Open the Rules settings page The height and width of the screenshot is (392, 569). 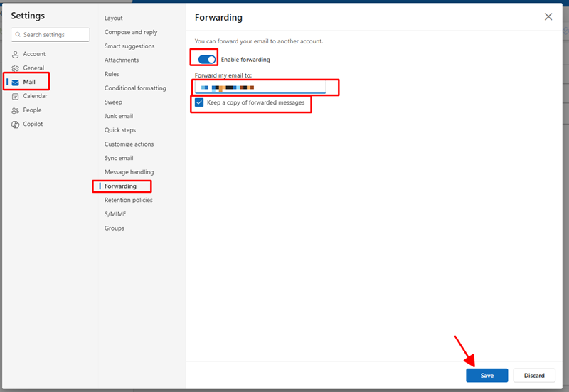[112, 74]
